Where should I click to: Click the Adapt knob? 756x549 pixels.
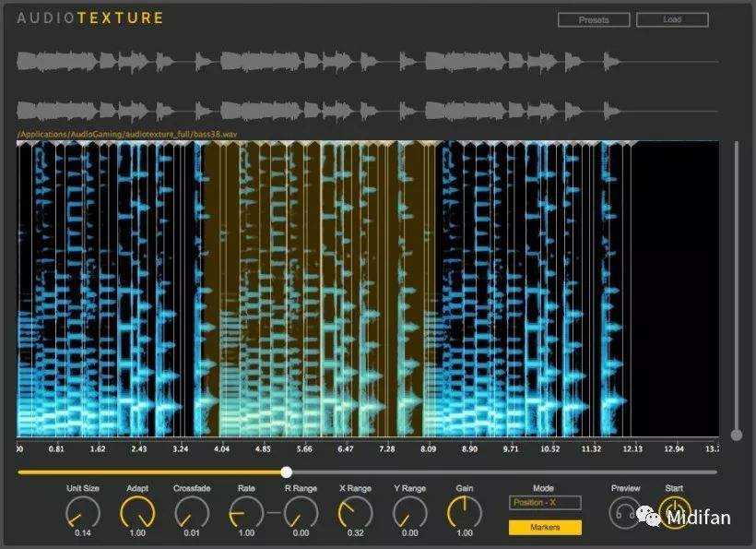(x=137, y=513)
